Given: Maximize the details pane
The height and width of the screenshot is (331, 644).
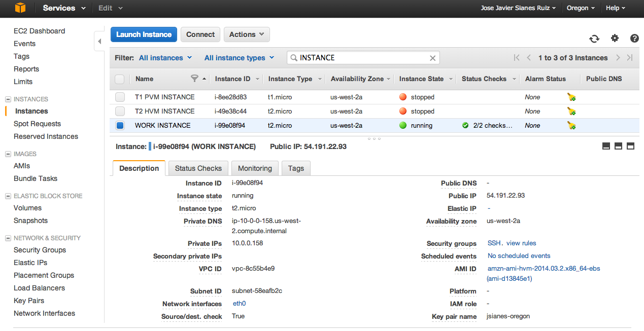Looking at the screenshot, I should point(631,146).
